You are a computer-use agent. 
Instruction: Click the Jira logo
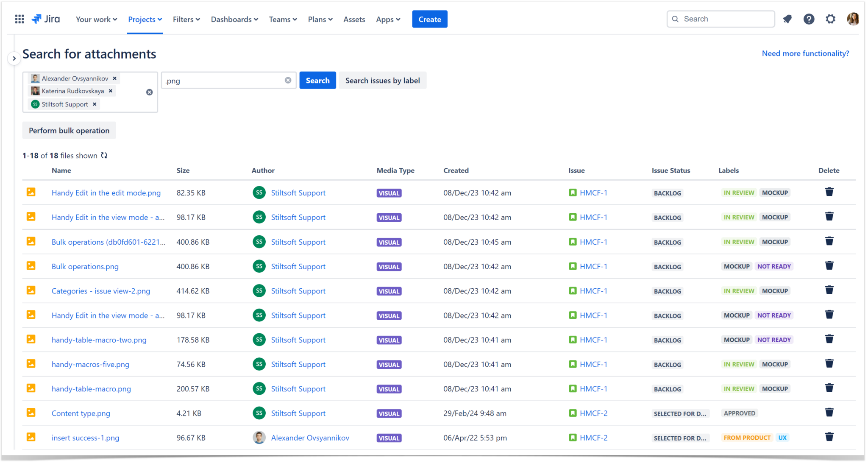pyautogui.click(x=45, y=19)
